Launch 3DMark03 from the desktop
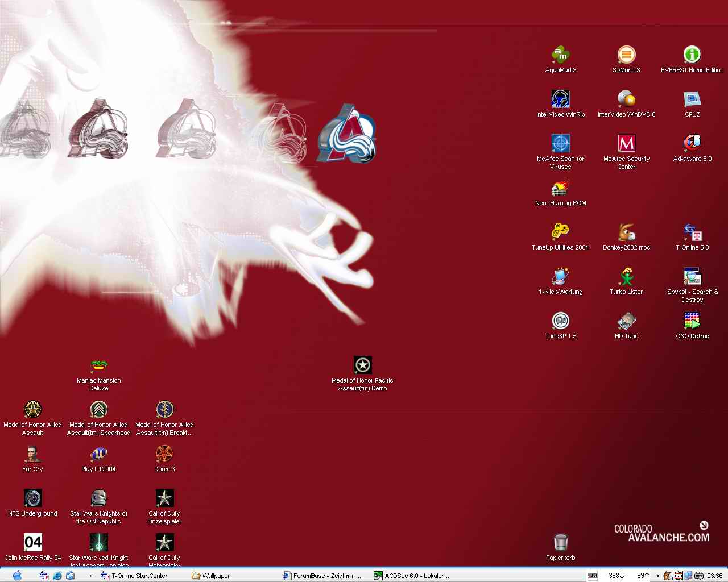The height and width of the screenshot is (582, 728). coord(626,55)
